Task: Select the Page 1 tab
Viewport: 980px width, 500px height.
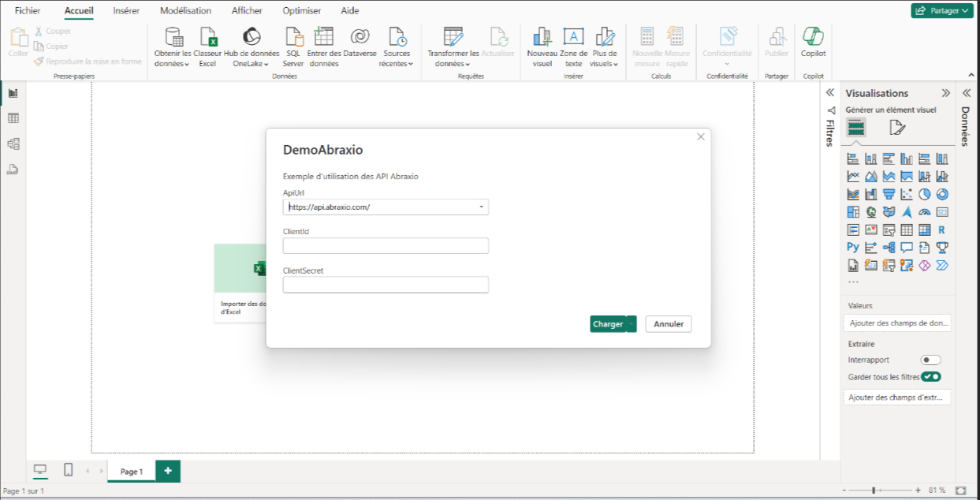Action: (x=132, y=472)
